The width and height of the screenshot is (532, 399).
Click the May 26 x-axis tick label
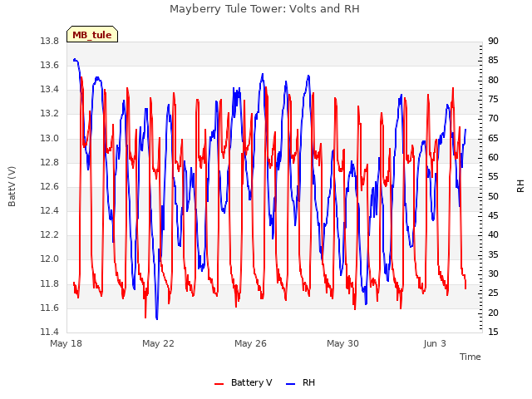pos(250,343)
